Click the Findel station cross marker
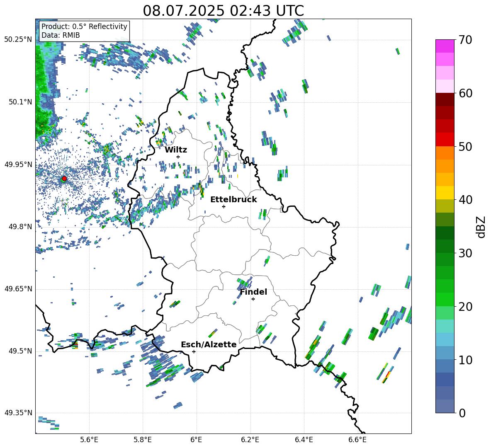This screenshot has height=448, width=491. 253,299
